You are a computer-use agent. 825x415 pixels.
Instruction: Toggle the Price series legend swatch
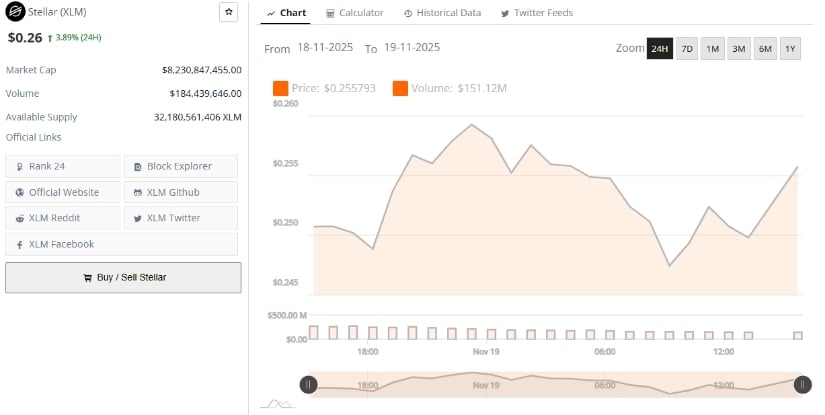(x=280, y=89)
